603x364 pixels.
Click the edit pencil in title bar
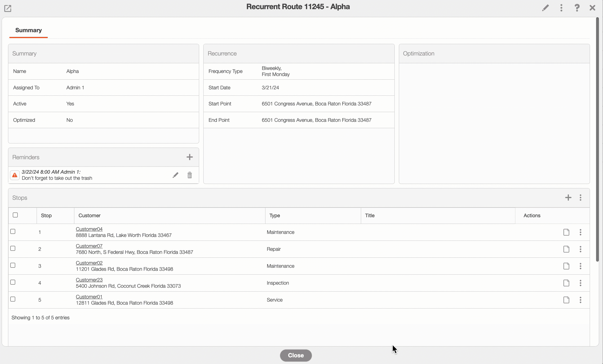click(545, 8)
